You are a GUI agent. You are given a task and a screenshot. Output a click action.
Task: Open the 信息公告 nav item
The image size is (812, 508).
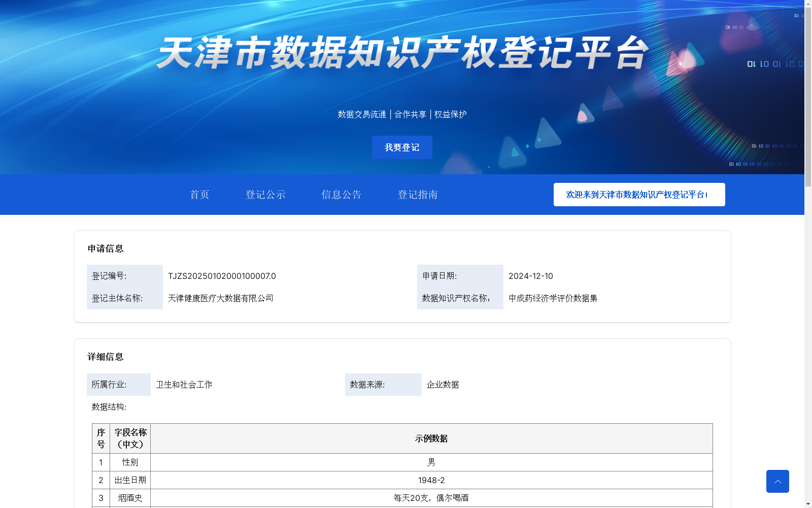(x=342, y=195)
